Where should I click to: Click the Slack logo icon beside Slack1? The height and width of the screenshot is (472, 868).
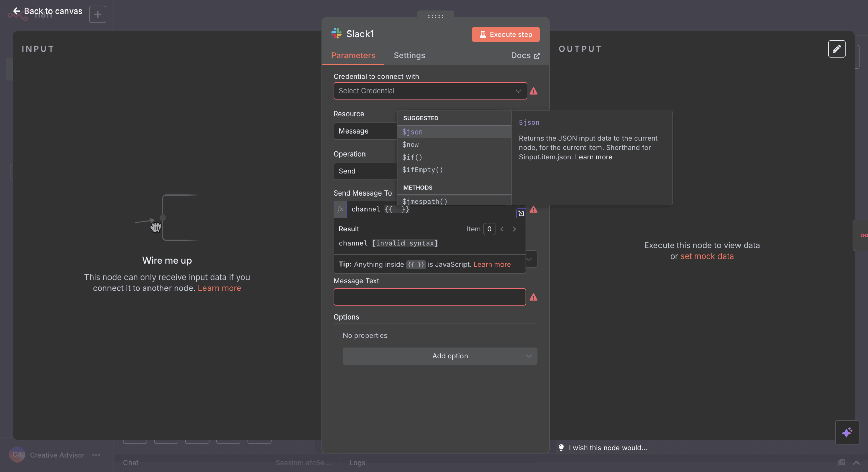click(336, 34)
